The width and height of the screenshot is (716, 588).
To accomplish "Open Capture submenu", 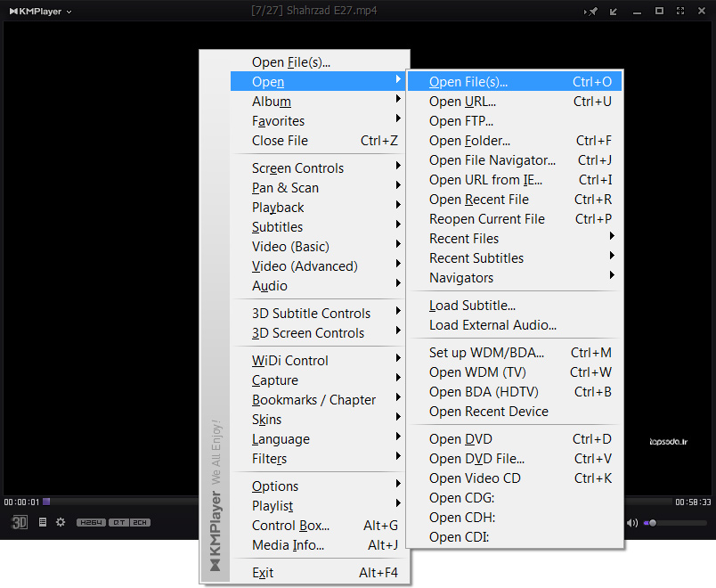I will pyautogui.click(x=319, y=380).
